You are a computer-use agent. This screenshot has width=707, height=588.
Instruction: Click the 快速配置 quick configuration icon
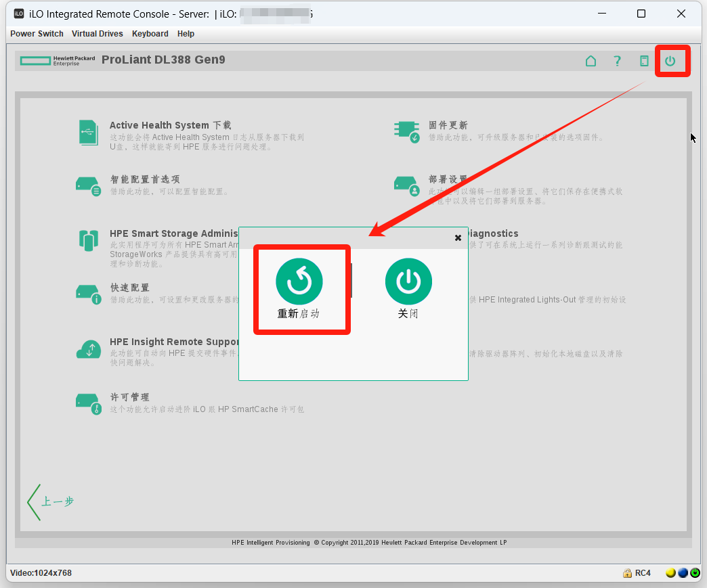tap(88, 294)
